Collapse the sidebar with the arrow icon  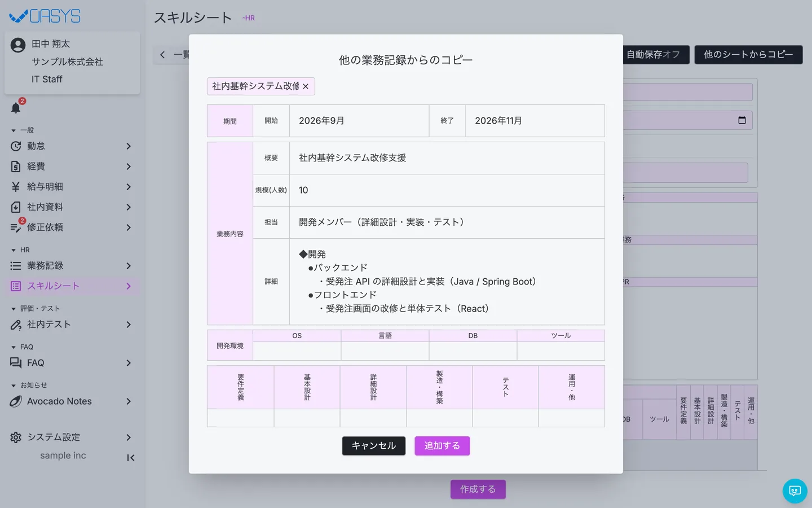tap(131, 458)
